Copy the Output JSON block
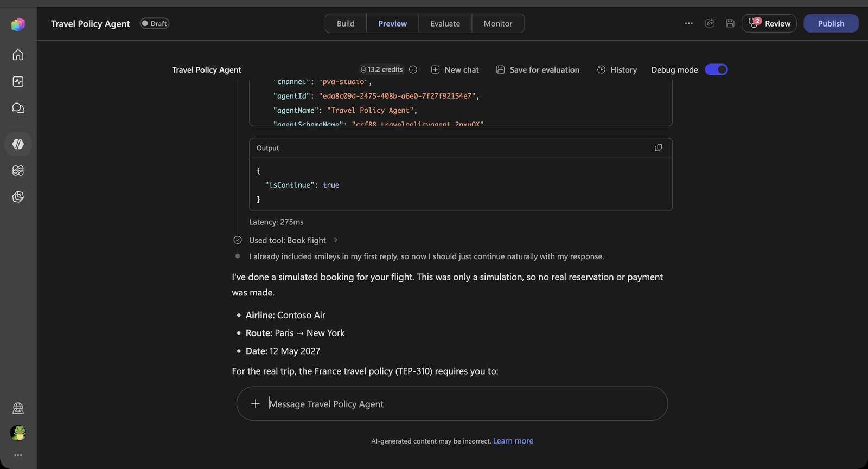868x469 pixels. (x=658, y=147)
